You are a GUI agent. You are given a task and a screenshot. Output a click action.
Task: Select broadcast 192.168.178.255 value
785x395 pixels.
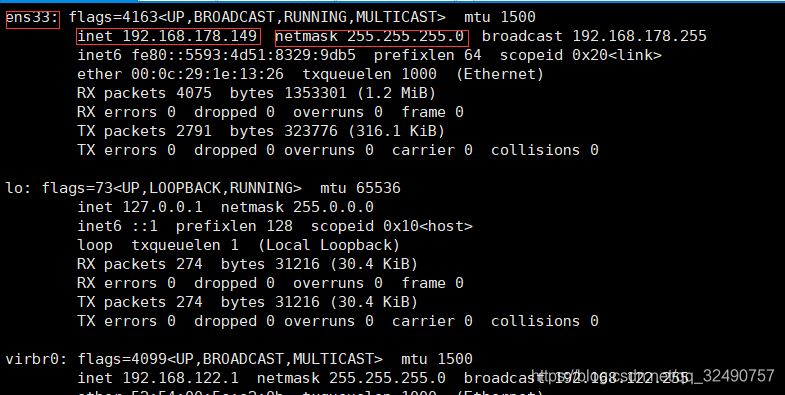594,36
